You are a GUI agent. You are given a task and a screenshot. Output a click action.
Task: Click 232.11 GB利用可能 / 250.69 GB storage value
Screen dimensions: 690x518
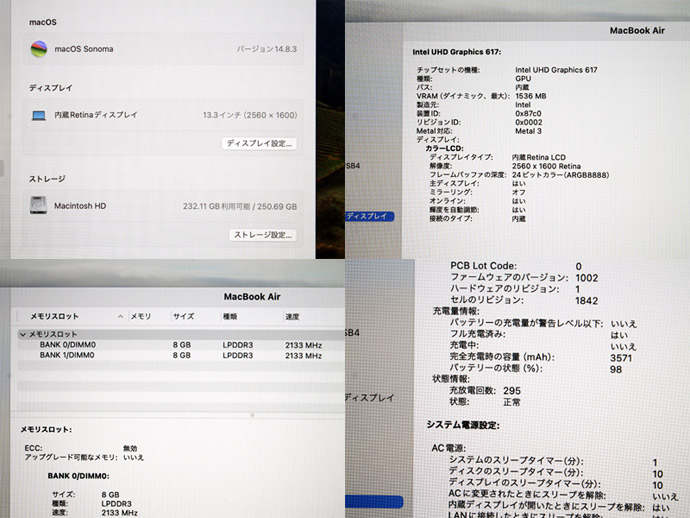point(240,206)
